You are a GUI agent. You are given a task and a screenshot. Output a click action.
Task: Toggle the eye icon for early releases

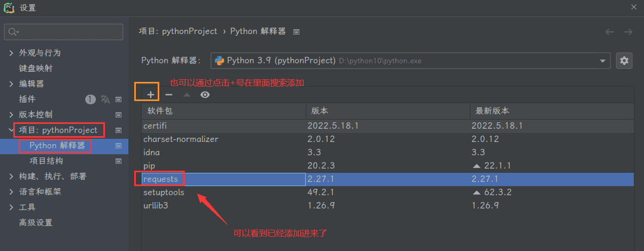pyautogui.click(x=205, y=95)
